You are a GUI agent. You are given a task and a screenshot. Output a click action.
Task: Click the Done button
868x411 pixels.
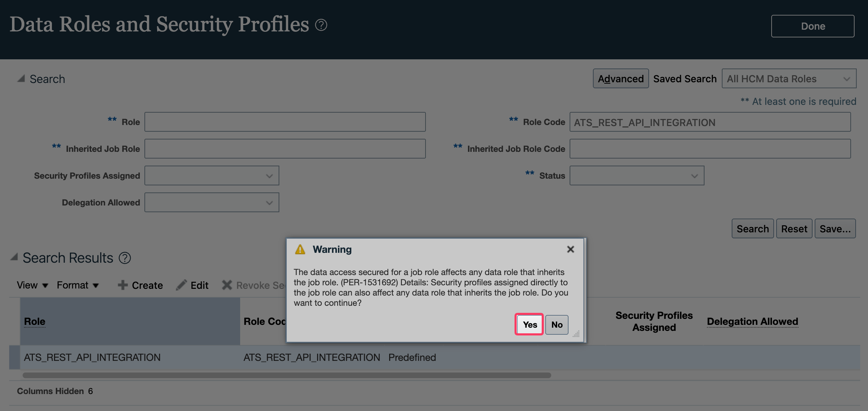[813, 26]
